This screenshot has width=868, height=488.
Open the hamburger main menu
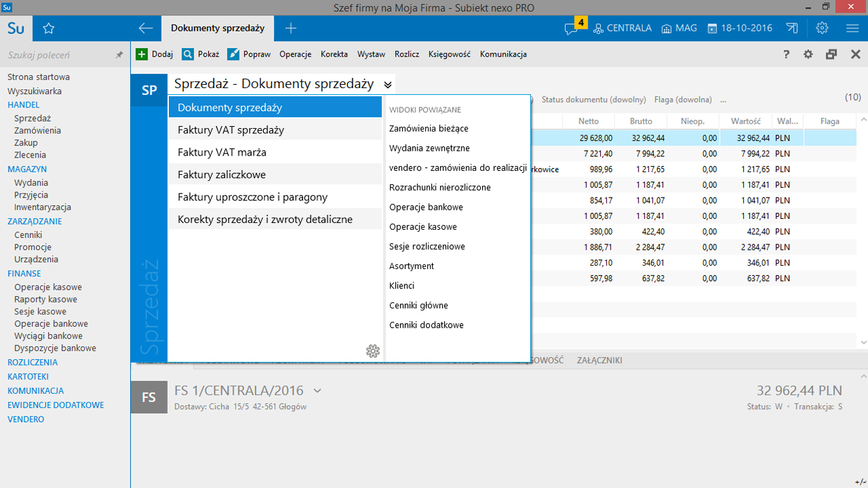(x=852, y=28)
